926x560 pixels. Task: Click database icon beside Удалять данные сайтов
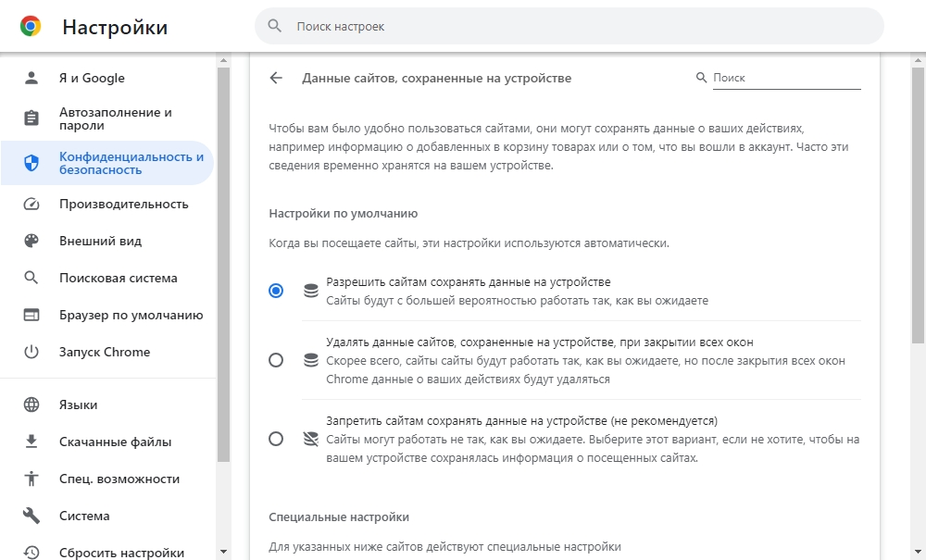pyautogui.click(x=310, y=360)
